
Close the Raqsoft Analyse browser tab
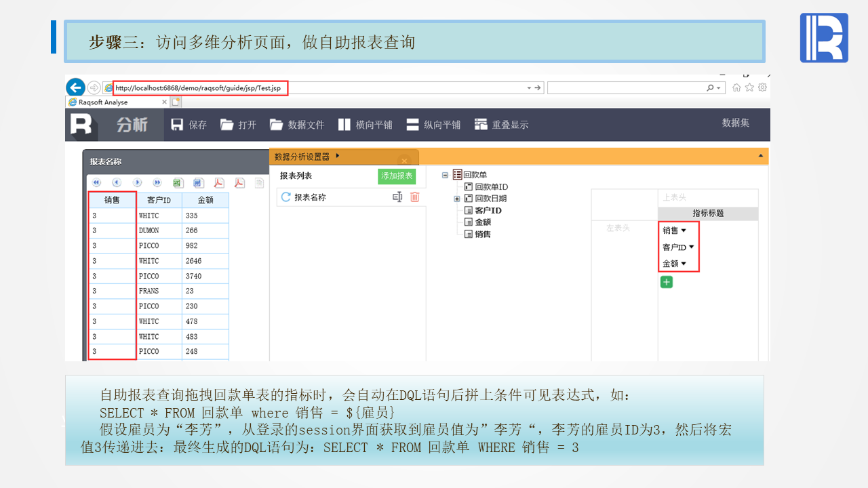[x=164, y=102]
